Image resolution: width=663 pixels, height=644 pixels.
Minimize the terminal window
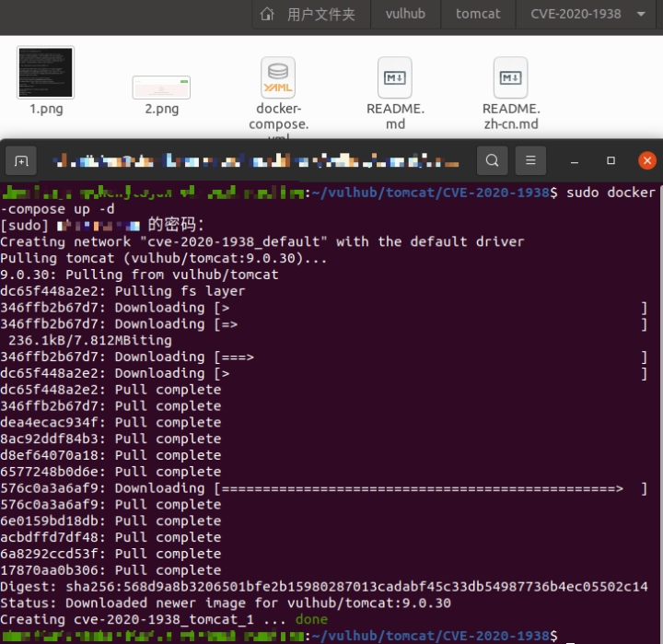coord(575,161)
